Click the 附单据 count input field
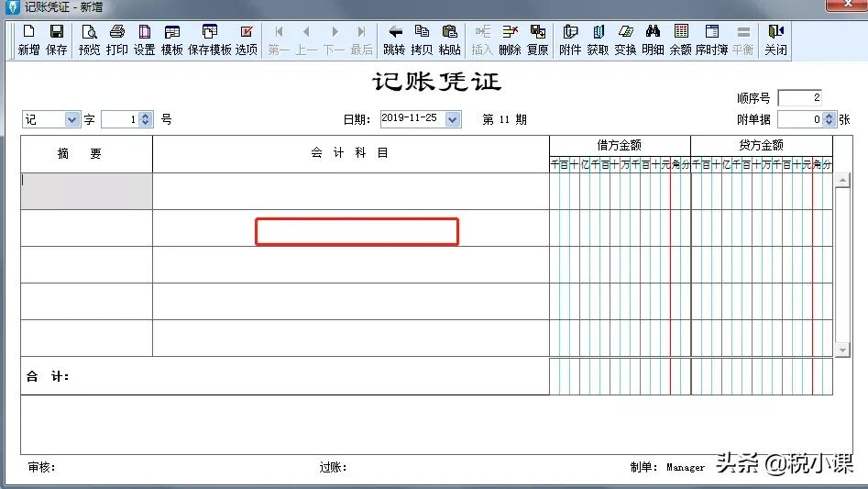This screenshot has height=489, width=868. [x=800, y=119]
